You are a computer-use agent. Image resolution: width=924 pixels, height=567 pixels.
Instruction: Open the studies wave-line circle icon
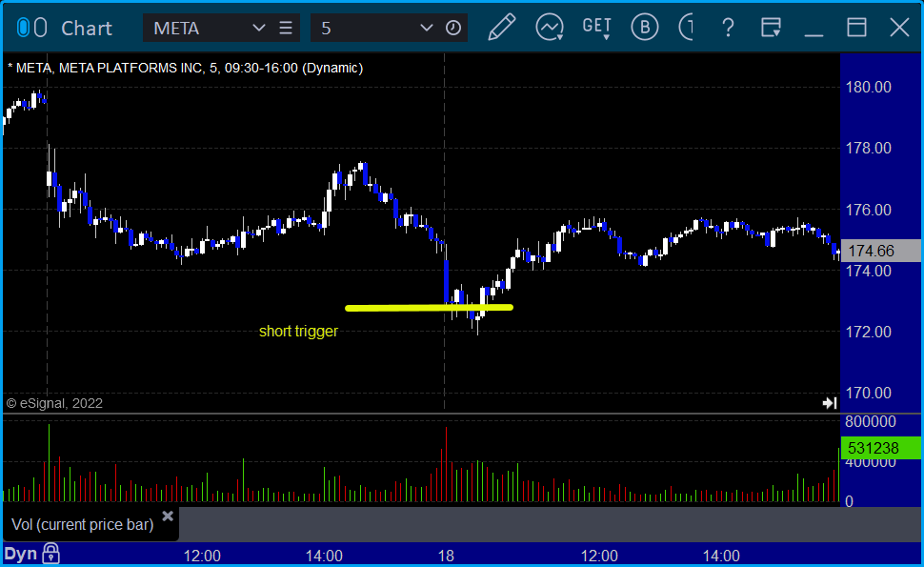coord(550,27)
